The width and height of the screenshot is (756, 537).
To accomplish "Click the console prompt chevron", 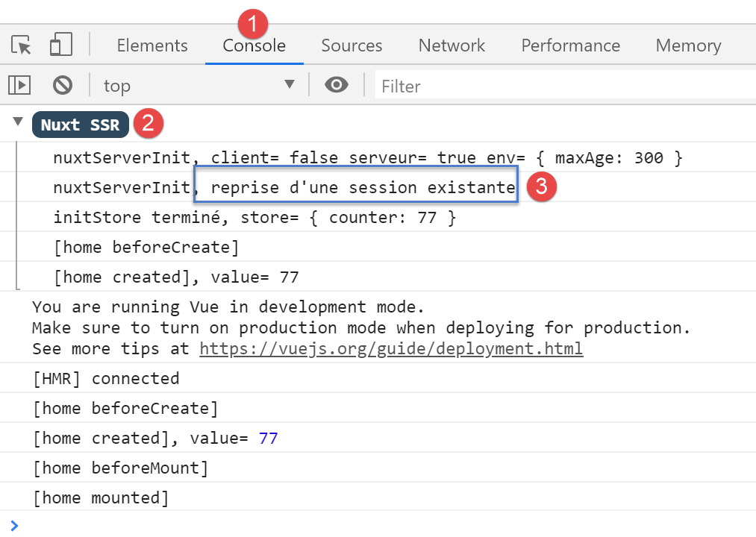I will click(15, 525).
